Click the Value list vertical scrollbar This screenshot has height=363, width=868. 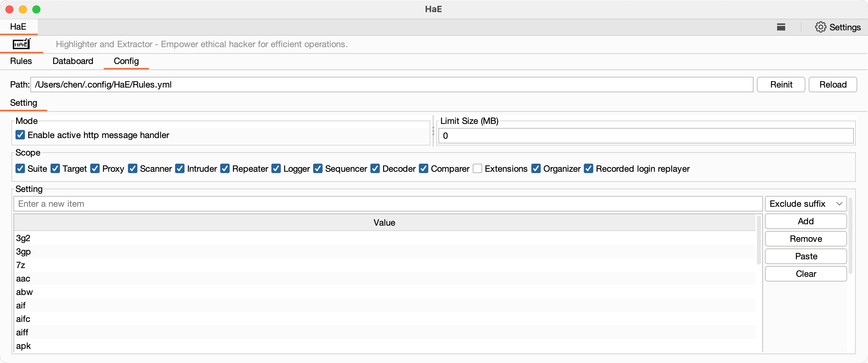pyautogui.click(x=759, y=240)
